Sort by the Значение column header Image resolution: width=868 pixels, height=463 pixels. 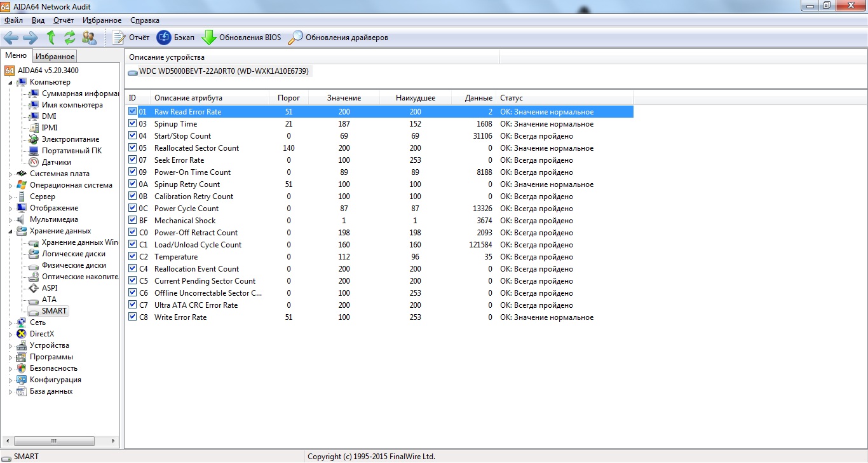pos(344,98)
